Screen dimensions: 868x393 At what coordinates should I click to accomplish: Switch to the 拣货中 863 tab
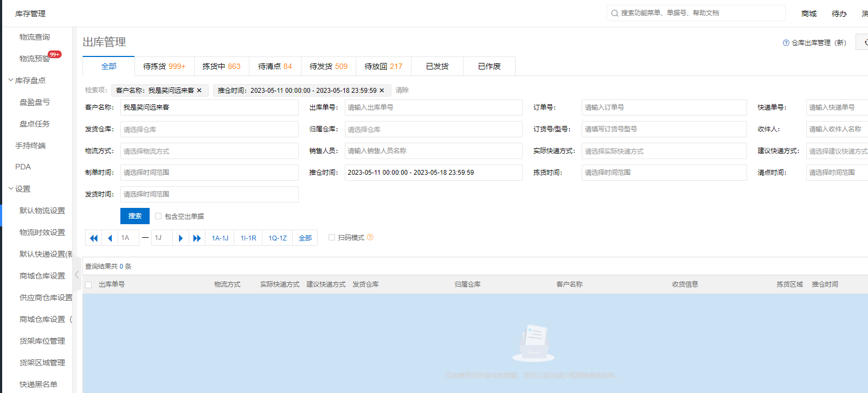pos(221,66)
